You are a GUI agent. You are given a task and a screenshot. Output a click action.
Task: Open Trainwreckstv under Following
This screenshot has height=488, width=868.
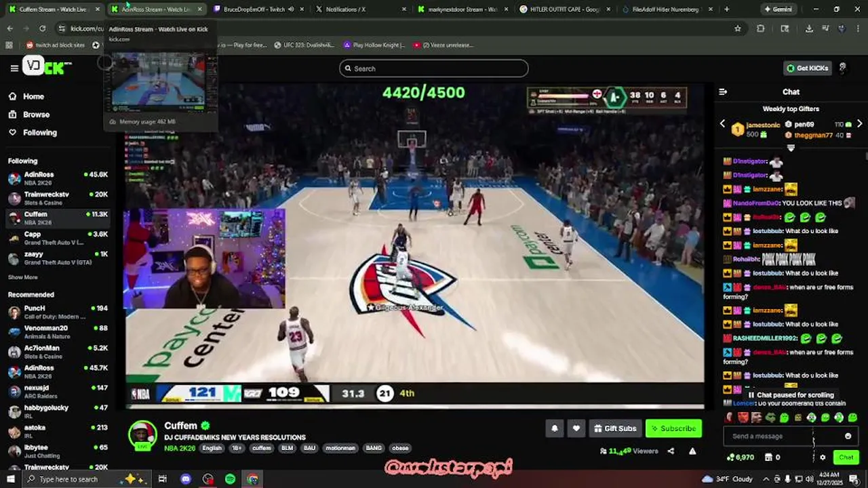[58, 198]
